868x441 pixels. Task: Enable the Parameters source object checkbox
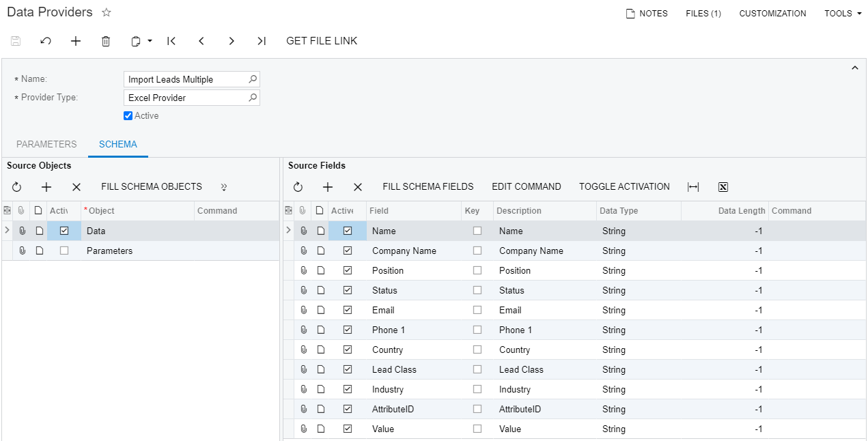(x=64, y=251)
